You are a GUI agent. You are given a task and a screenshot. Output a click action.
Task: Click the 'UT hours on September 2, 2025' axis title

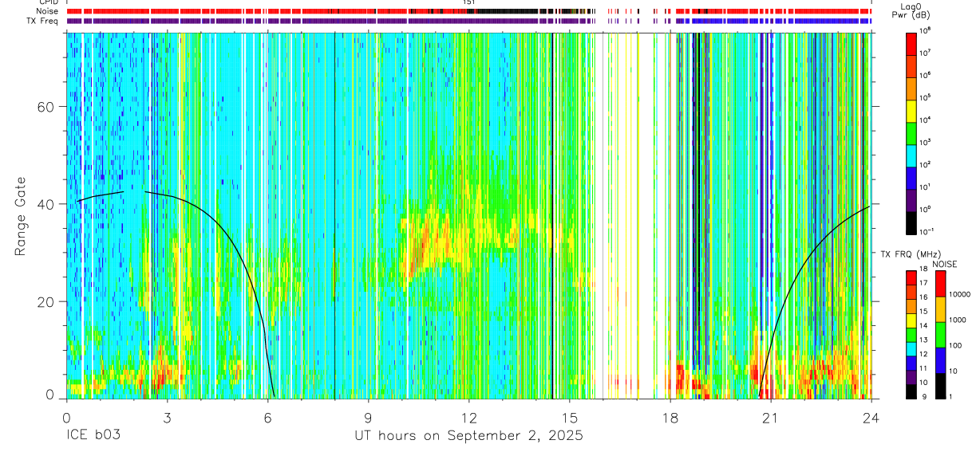(468, 436)
